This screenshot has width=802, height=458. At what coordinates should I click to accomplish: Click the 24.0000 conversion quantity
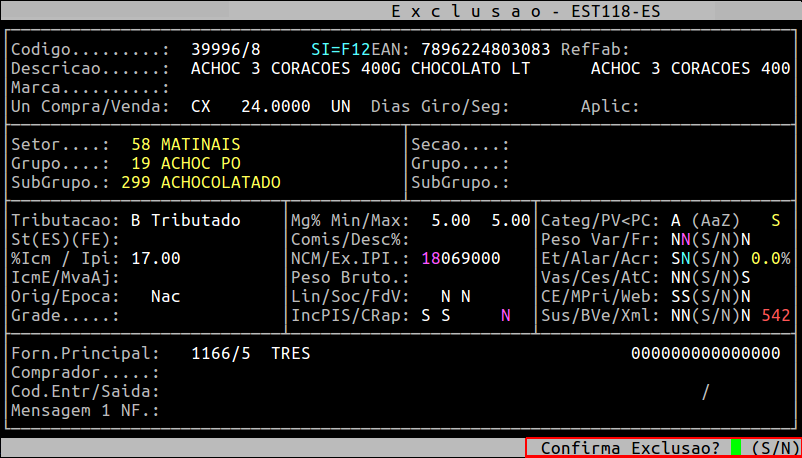pos(276,106)
